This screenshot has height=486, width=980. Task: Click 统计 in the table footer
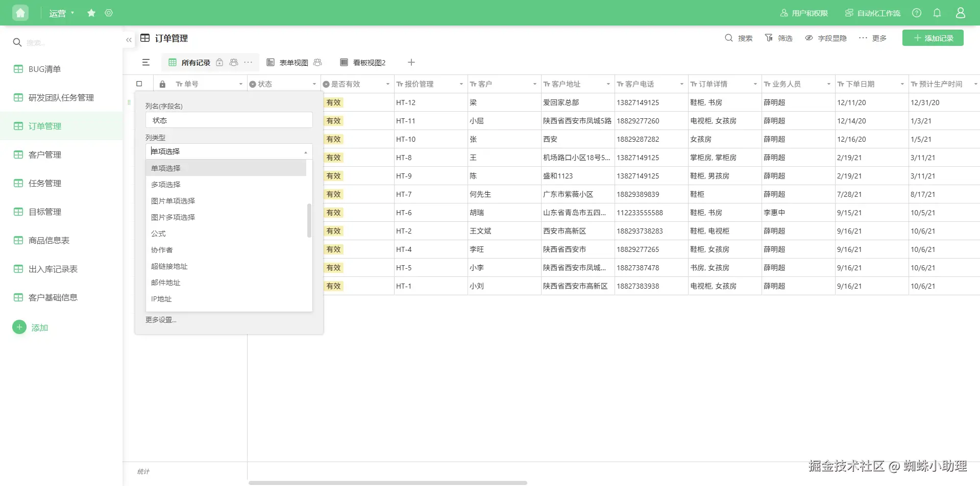pyautogui.click(x=143, y=472)
